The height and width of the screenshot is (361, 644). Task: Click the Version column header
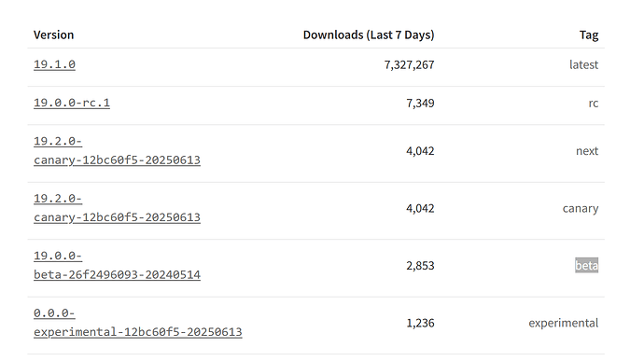[x=54, y=35]
